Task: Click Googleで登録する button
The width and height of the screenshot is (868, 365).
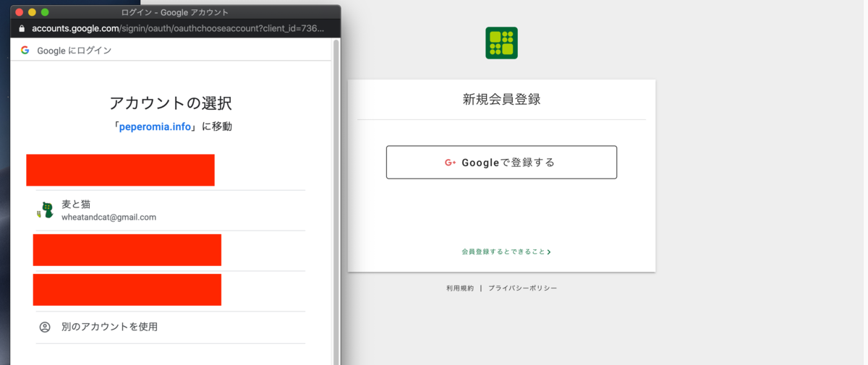Action: click(501, 162)
